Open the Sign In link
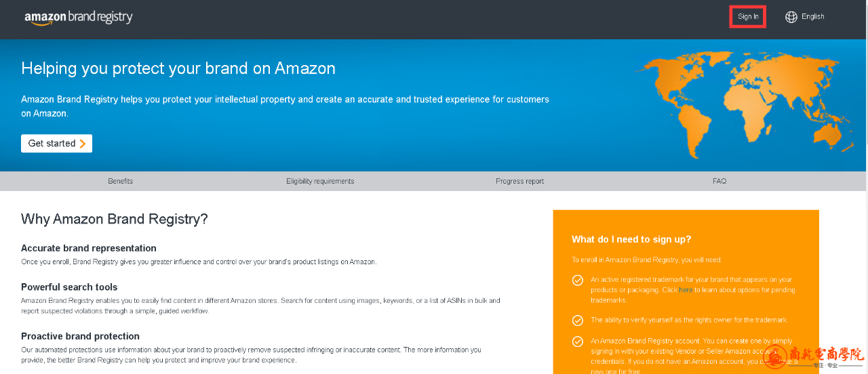 tap(748, 17)
